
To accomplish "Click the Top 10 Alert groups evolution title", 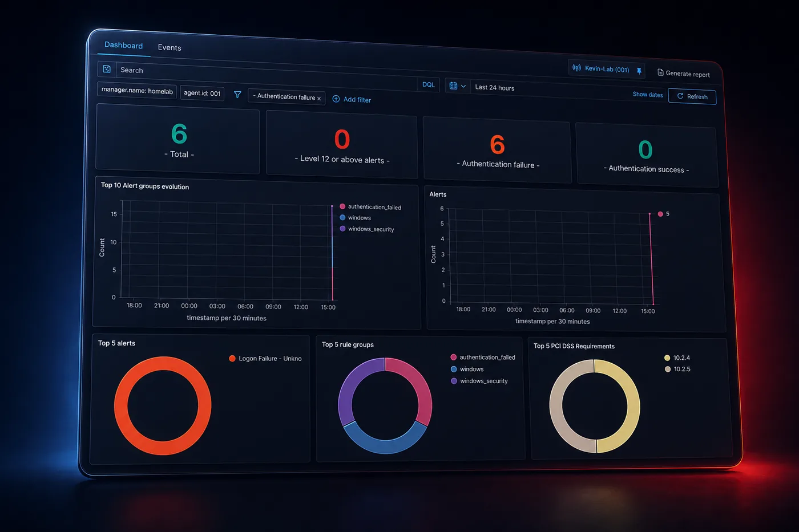I will (145, 186).
